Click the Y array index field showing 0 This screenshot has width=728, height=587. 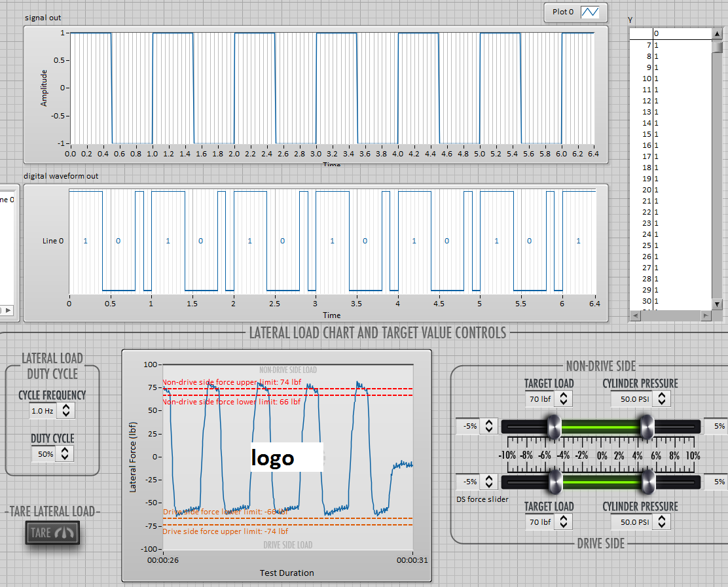coord(682,33)
